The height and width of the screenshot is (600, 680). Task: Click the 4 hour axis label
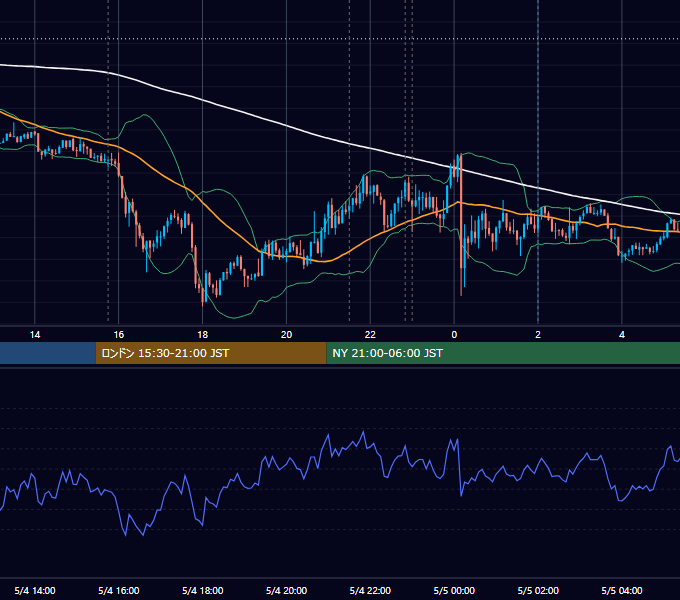coord(622,335)
